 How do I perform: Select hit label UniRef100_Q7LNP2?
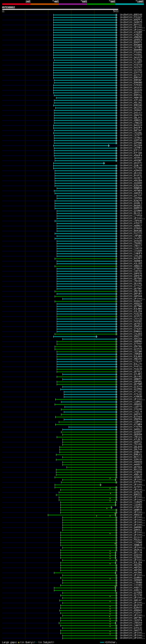pyautogui.click(x=131, y=374)
